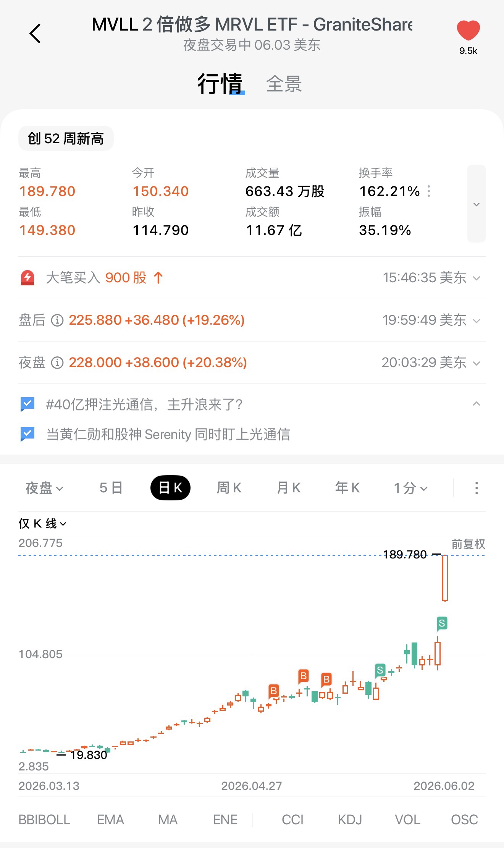Open the info icon beside 盘后

(x=57, y=320)
